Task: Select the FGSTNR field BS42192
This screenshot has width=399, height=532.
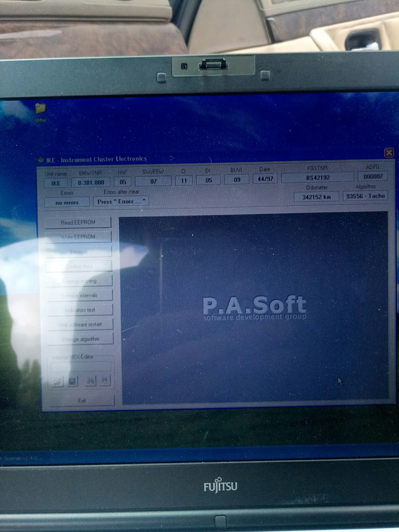Action: point(318,177)
